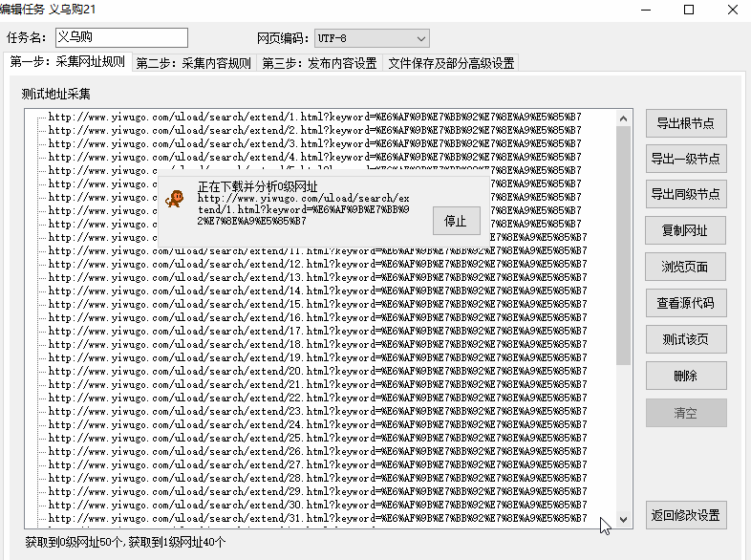Select the extend/22.html URL row
The width and height of the screenshot is (751, 560).
[x=317, y=398]
